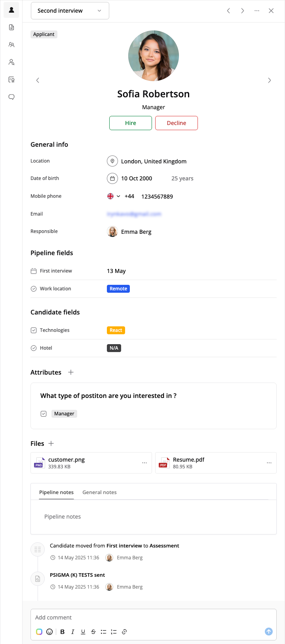Viewport: 285px width, 644px height.
Task: Add a new file with plus icon
Action: [x=51, y=443]
